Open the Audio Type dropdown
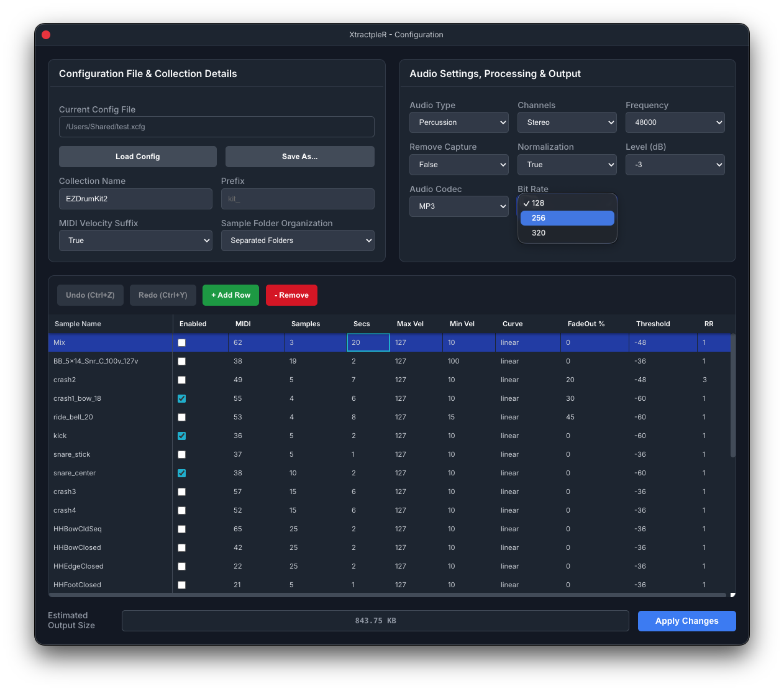Viewport: 784px width, 691px height. 458,122
